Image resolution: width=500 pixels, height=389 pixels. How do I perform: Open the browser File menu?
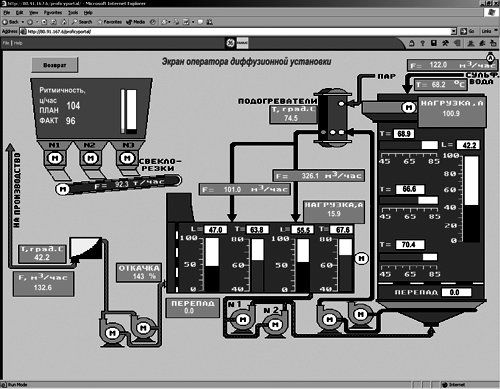point(7,13)
